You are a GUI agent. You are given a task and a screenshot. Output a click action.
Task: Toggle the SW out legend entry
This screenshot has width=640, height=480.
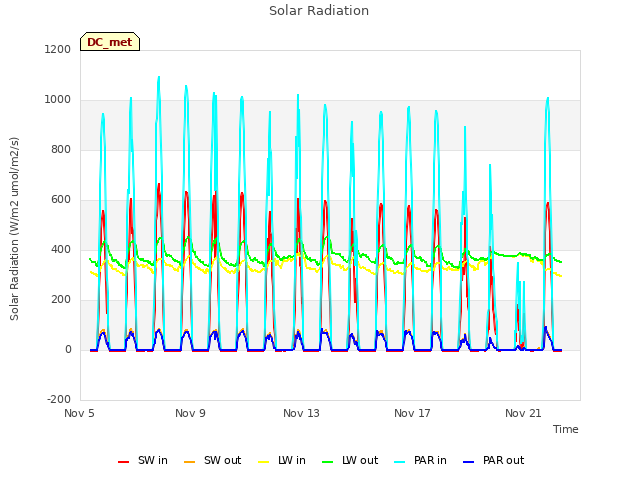[x=213, y=460]
